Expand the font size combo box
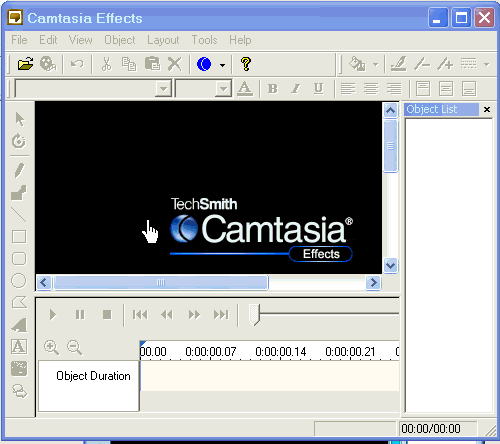 [223, 89]
